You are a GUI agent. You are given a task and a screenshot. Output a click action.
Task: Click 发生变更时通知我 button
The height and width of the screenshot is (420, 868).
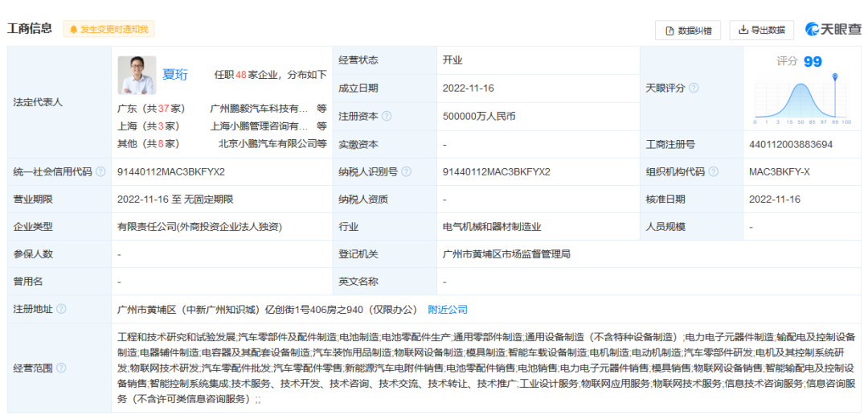[x=108, y=29]
